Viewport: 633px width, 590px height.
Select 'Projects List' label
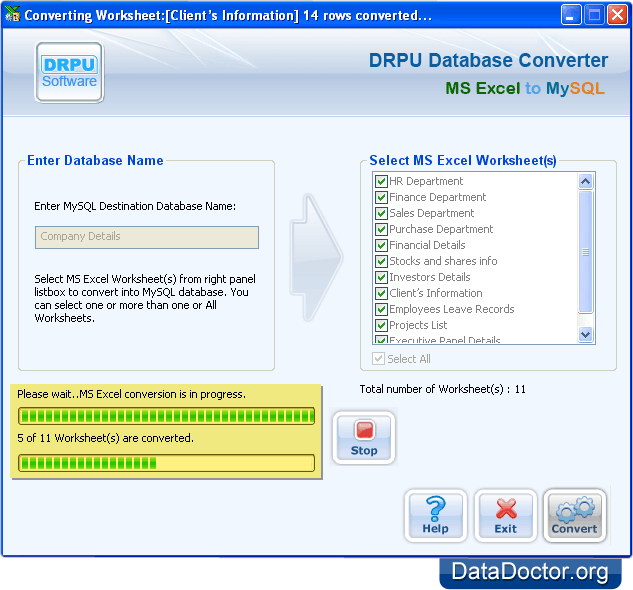(418, 325)
